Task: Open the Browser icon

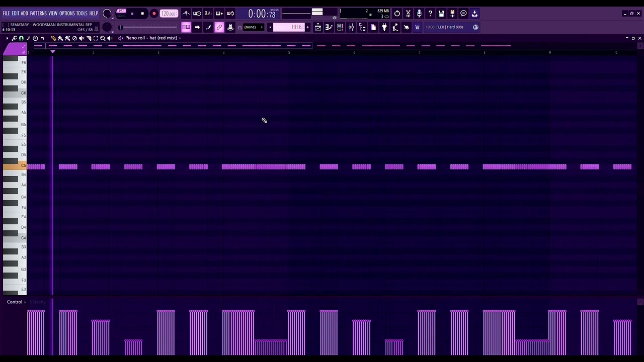Action: tap(362, 27)
